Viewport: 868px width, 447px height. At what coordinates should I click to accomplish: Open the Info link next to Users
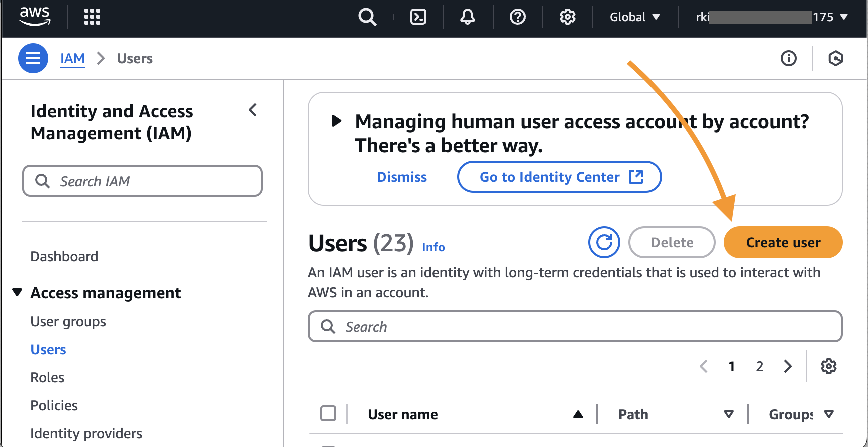(433, 247)
